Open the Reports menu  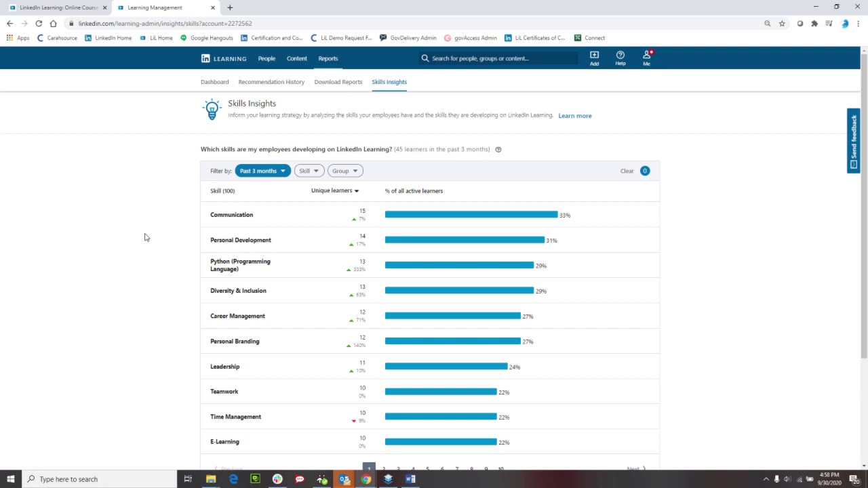328,58
